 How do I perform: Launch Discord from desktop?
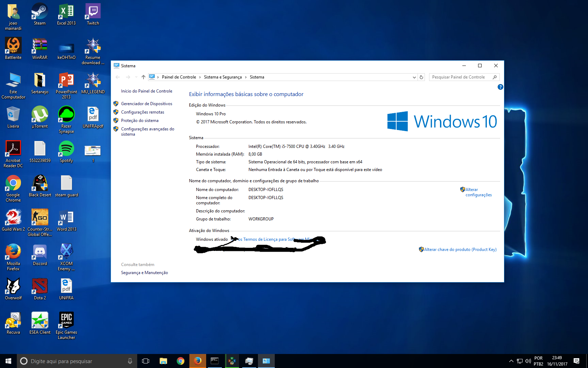tap(40, 255)
